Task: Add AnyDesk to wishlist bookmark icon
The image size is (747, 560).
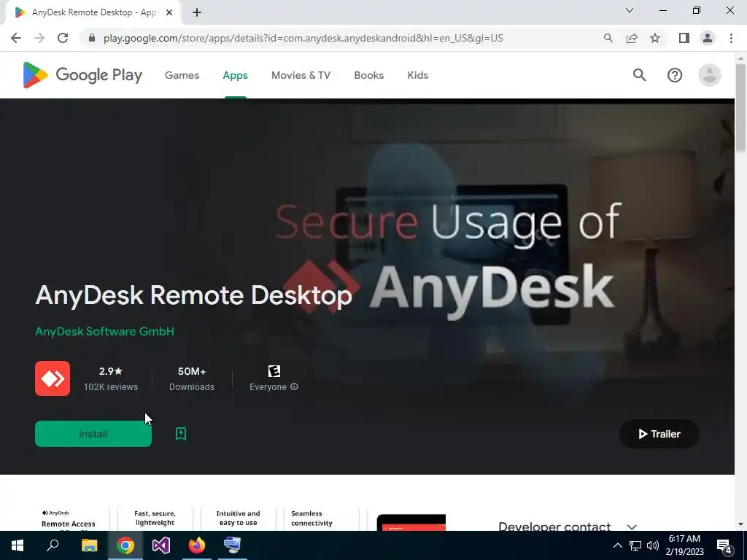Action: pyautogui.click(x=181, y=434)
